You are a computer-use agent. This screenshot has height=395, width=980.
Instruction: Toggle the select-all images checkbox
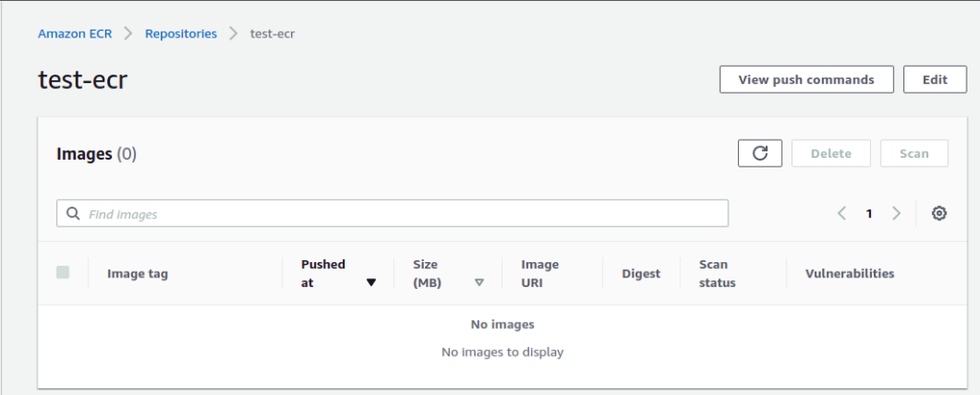(62, 273)
